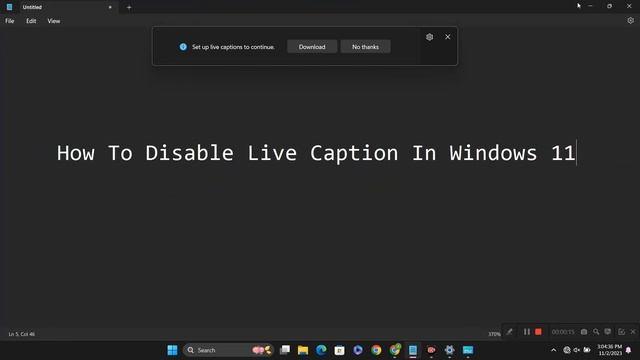
Task: Click the zoom percentage in status bar
Action: (x=494, y=334)
